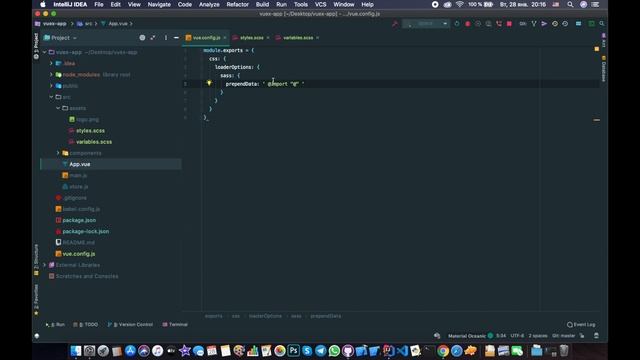Open Photoshop from the Dock

pos(293,351)
